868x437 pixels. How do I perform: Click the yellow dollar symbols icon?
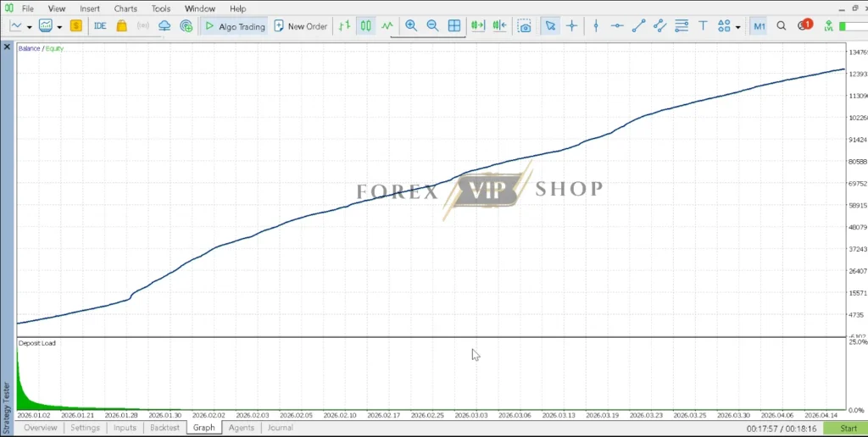(x=75, y=26)
